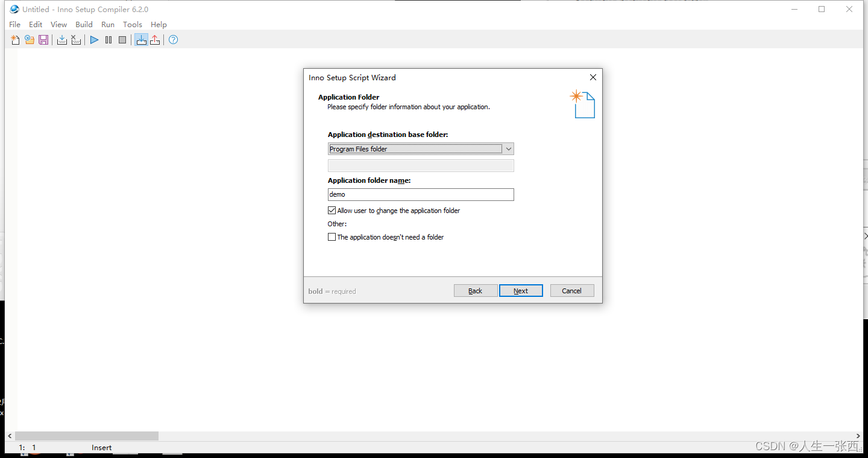Click the Target Uninstall icon with red arrow
Viewport: 868px width, 458px height.
click(155, 40)
